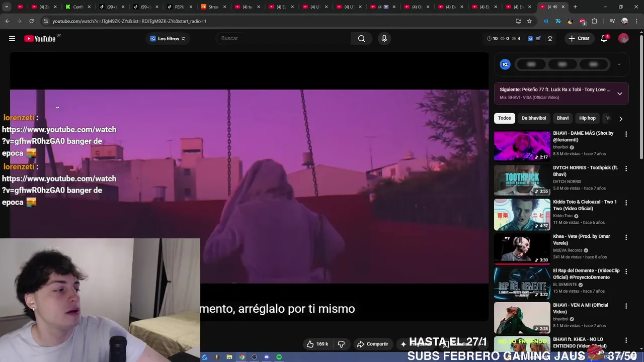Open the YouTube hamburger guide menu
The width and height of the screenshot is (644, 362).
pos(12,39)
